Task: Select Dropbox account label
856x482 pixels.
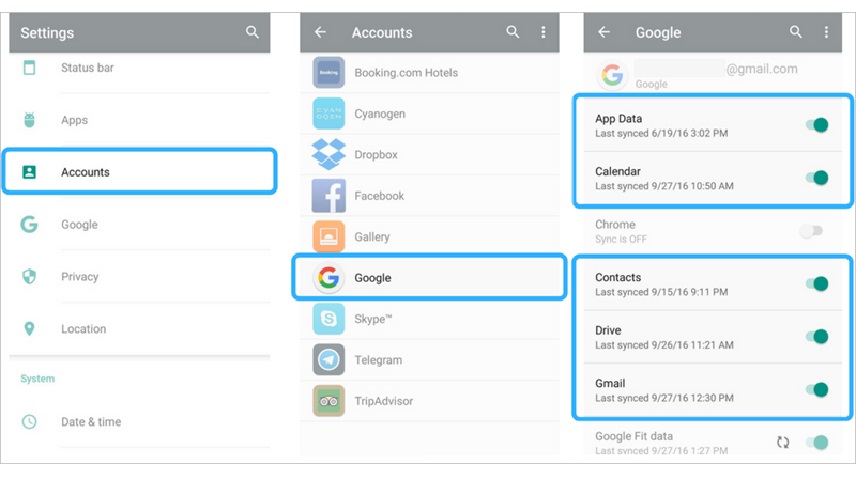Action: 376,154
